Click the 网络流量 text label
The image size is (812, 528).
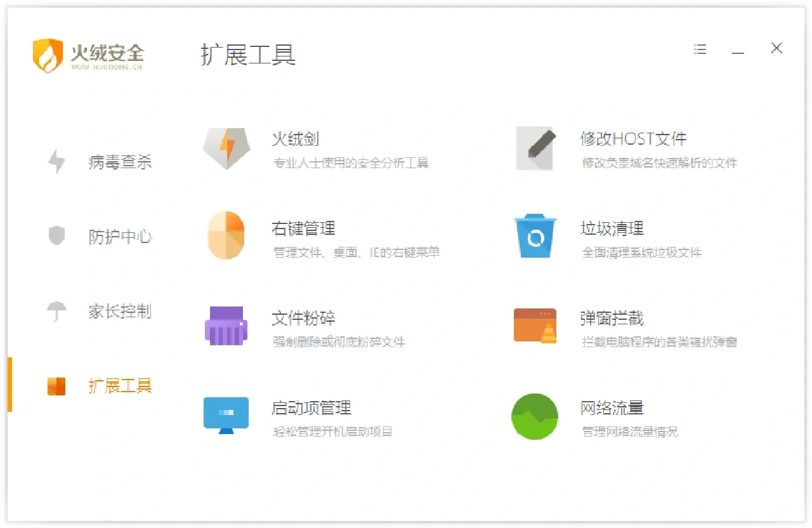612,408
